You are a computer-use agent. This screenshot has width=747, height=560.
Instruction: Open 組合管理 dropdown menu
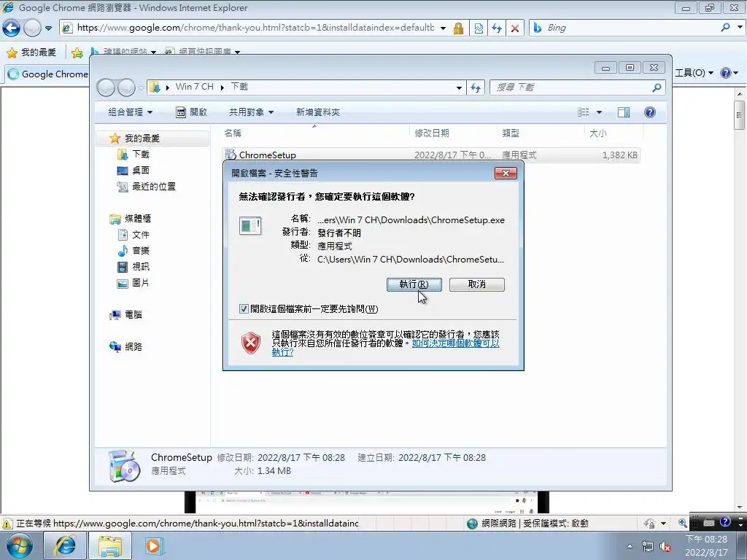coord(130,112)
